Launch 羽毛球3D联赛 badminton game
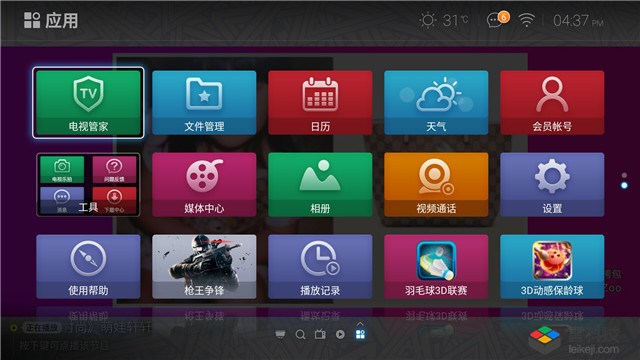 436,267
